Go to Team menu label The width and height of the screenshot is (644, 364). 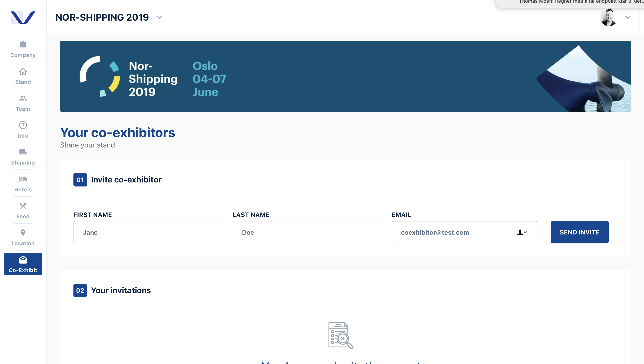click(x=23, y=109)
